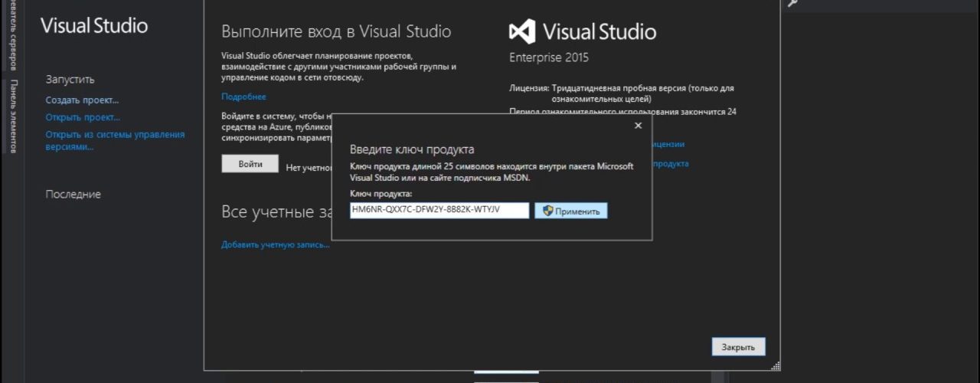The width and height of the screenshot is (980, 383).
Task: Close the product key dialog with X
Action: click(639, 126)
